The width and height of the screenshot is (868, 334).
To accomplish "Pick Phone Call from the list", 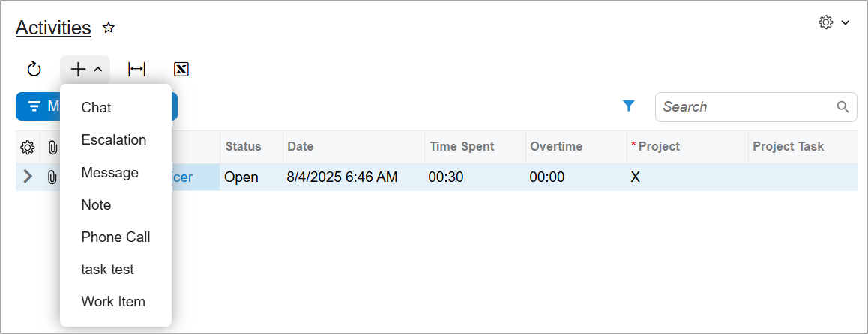I will click(115, 237).
